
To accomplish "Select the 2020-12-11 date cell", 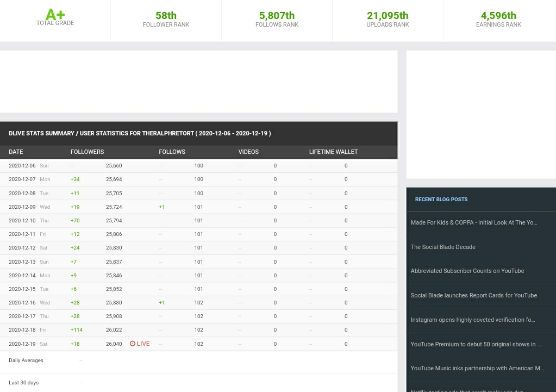I will click(x=22, y=234).
